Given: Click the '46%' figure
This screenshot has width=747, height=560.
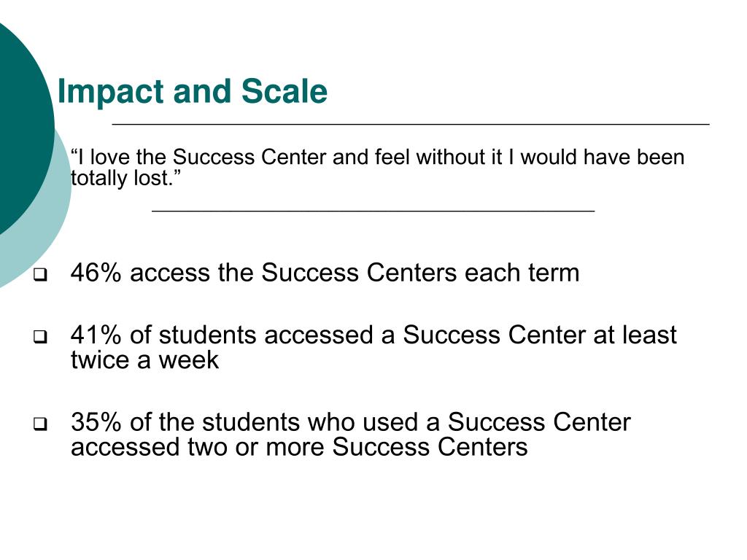Looking at the screenshot, I should pos(96,273).
